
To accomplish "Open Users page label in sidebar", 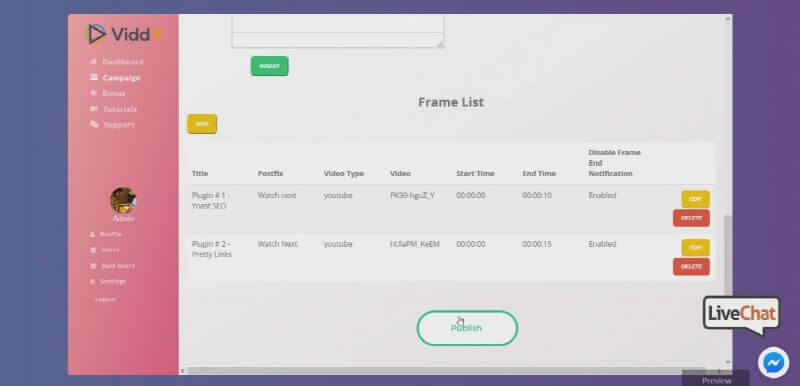I will pyautogui.click(x=110, y=250).
